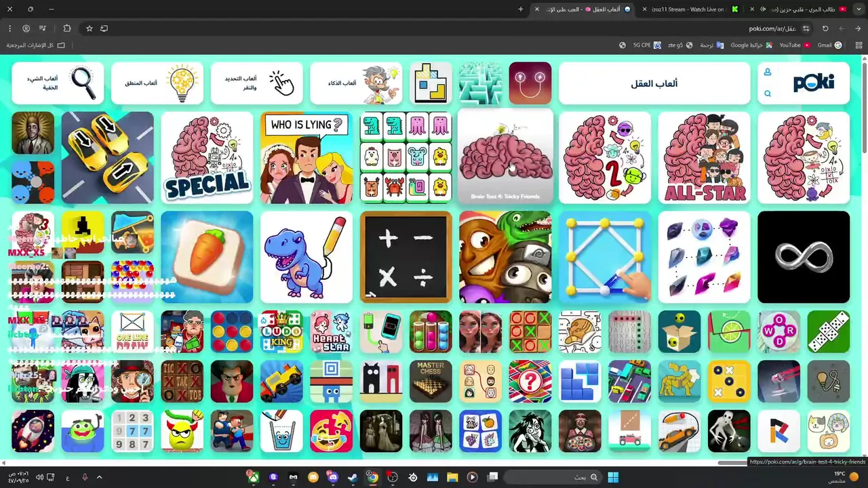This screenshot has width=868, height=488.
Task: Open the logic games lightbulb category
Action: pos(157,83)
